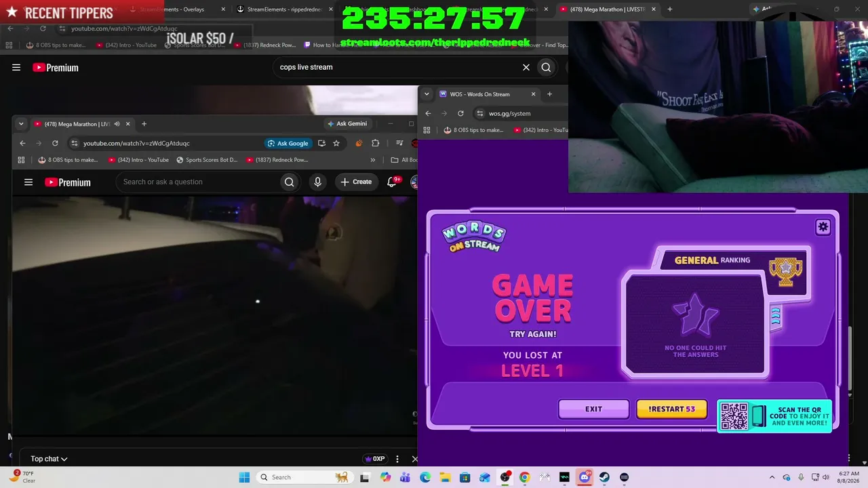Viewport: 868px width, 488px height.
Task: Search with voice using the microphone icon
Action: (317, 182)
